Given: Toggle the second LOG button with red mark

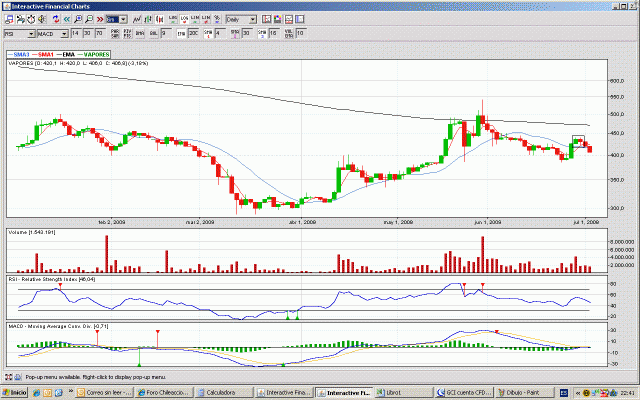Looking at the screenshot, I should pyautogui.click(x=184, y=19).
